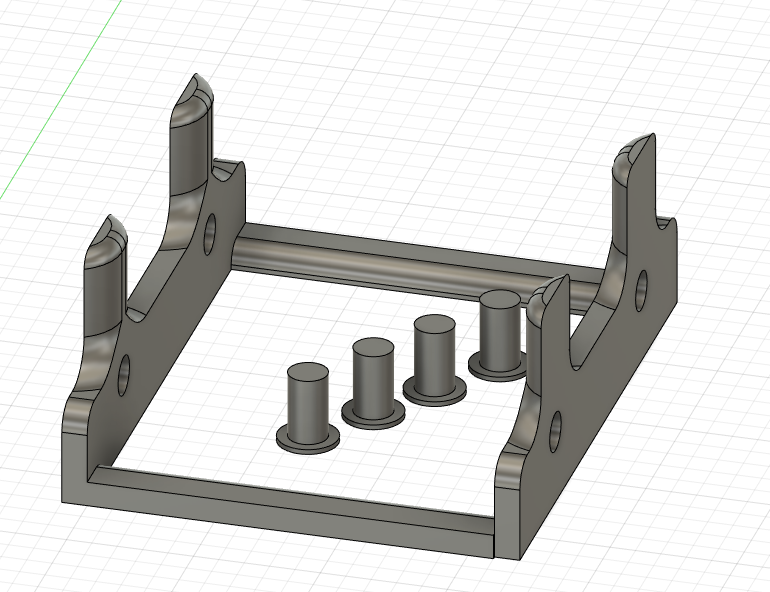Image resolution: width=770 pixels, height=592 pixels.
Task: Click the right plate's hole nearest the rod
Action: [x=641, y=291]
